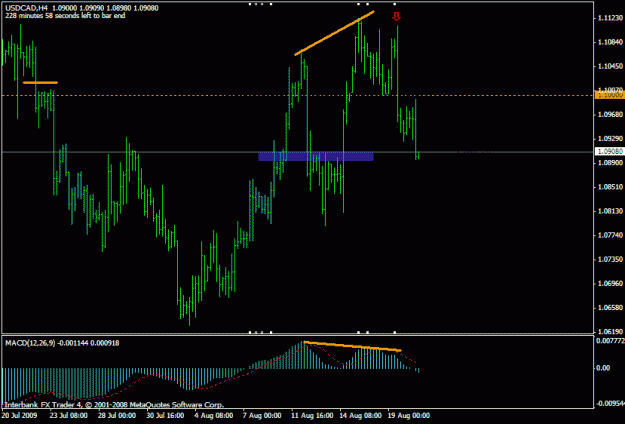Click the 1.06190 price axis value
Image resolution: width=625 pixels, height=424 pixels.
point(610,332)
